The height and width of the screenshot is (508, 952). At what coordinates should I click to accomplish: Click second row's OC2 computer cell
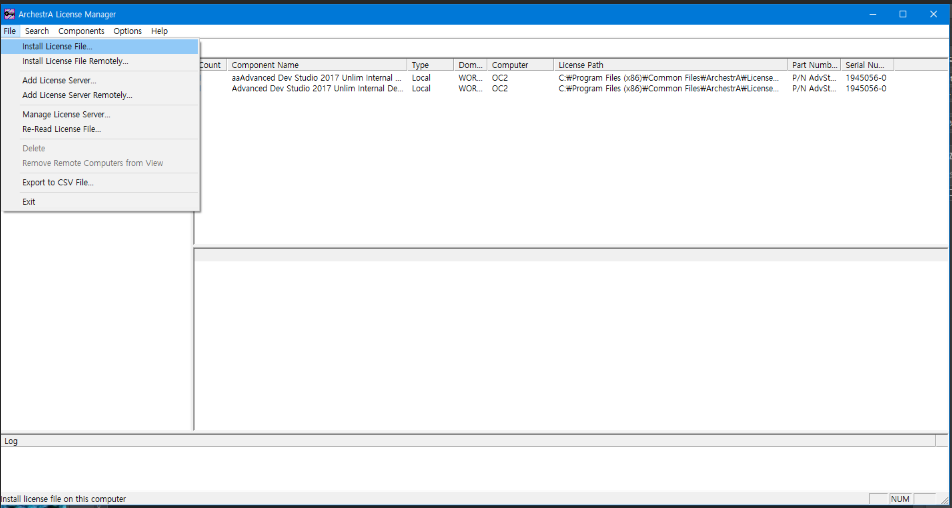[500, 88]
